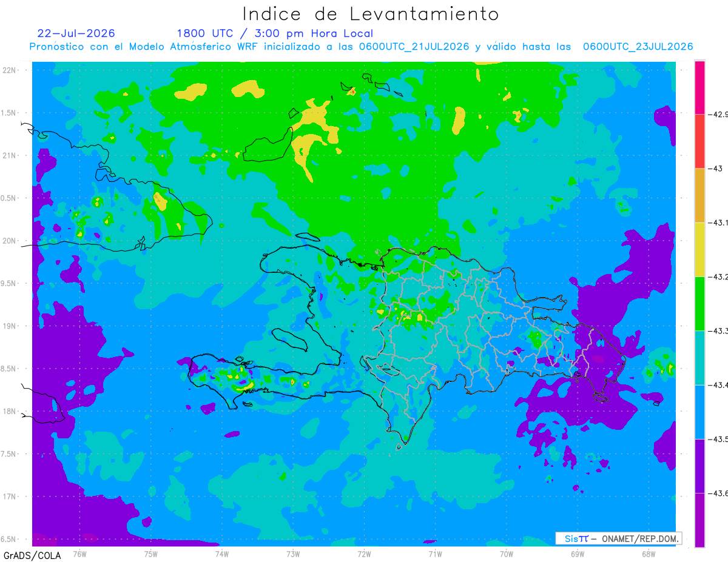This screenshot has width=728, height=562.
Task: Click the orange segment of the color legend
Action: click(699, 195)
